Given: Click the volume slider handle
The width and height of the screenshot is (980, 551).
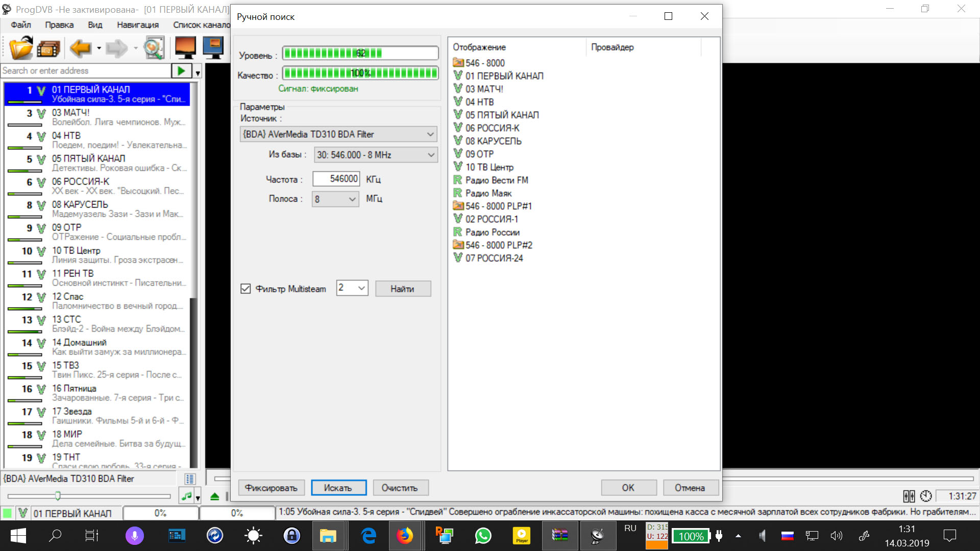Looking at the screenshot, I should [58, 495].
